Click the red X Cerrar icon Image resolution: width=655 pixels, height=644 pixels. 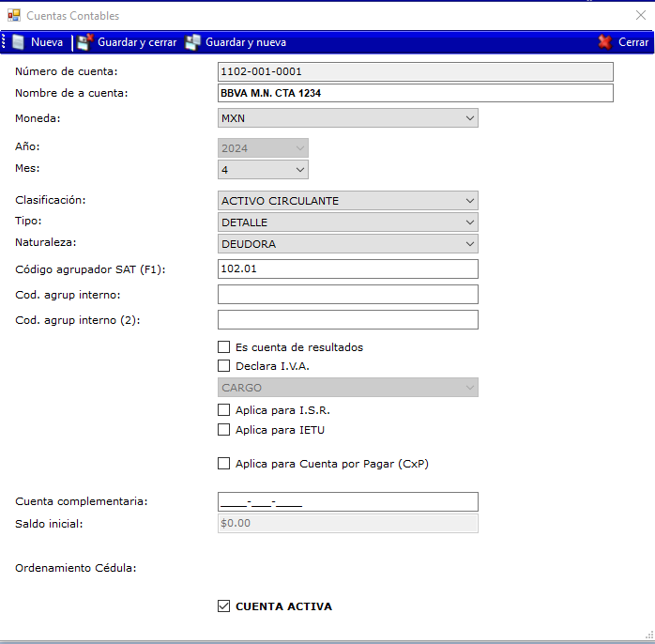pyautogui.click(x=605, y=42)
